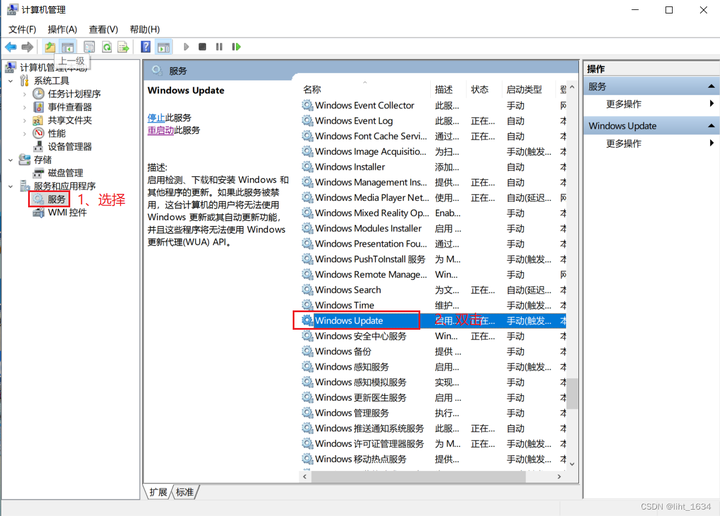
Task: Click the scroll right arrow of services list
Action: tap(559, 477)
